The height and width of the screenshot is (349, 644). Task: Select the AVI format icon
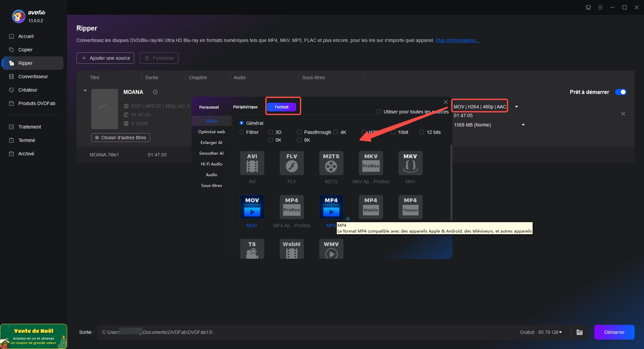tap(252, 163)
